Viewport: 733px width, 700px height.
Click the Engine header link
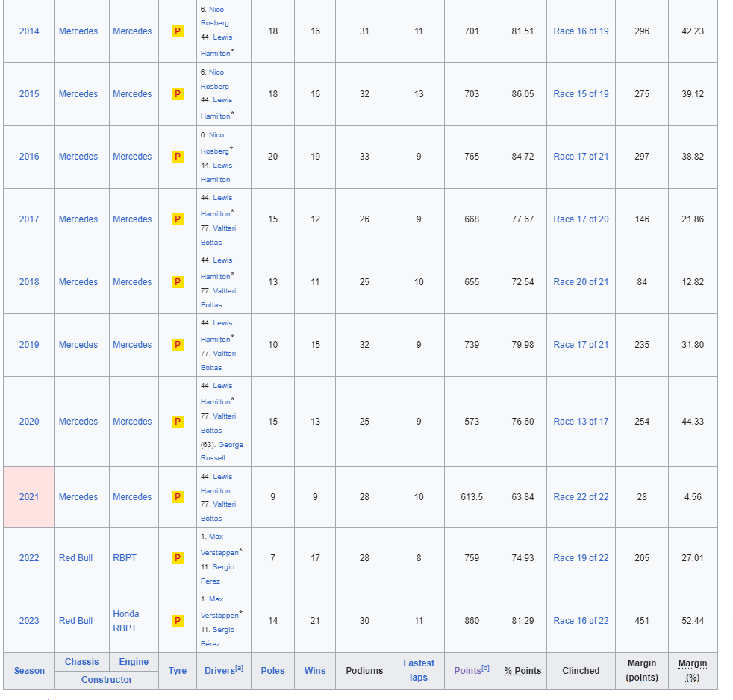[x=134, y=662]
